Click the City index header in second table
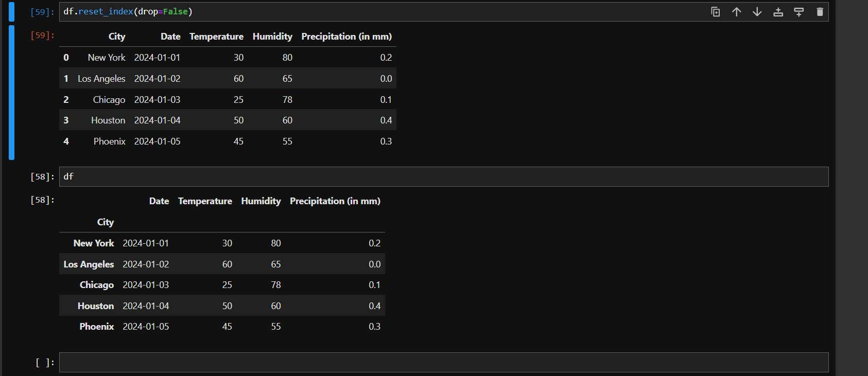This screenshot has width=868, height=376. click(106, 222)
